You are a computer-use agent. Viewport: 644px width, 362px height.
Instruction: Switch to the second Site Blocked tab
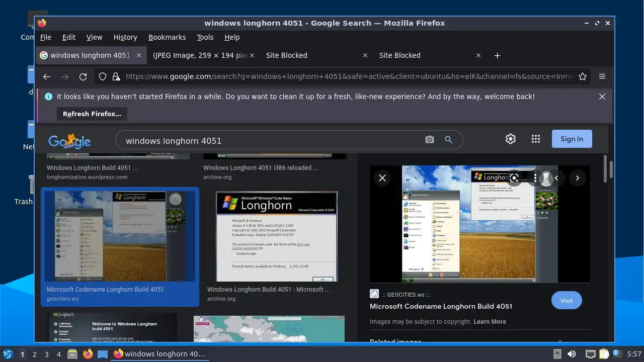(x=425, y=55)
